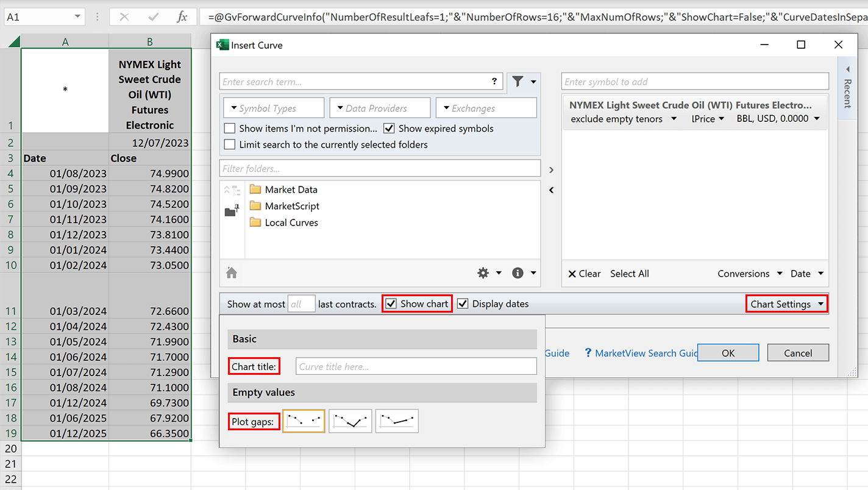
Task: Click the date cell 01/06/2025
Action: (65, 418)
